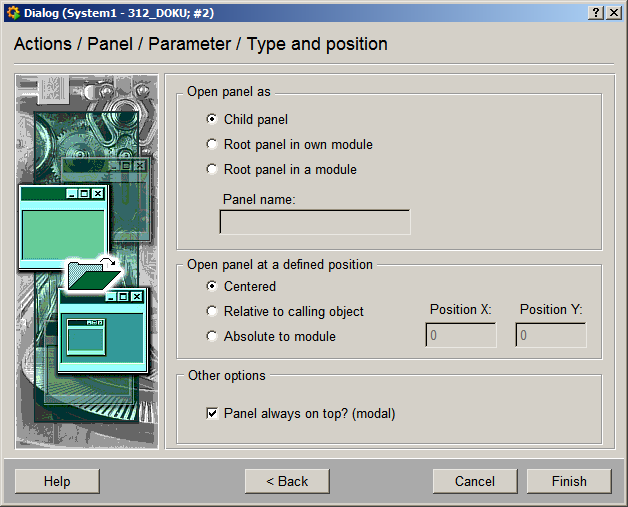Select the Centered position option
628x507 pixels.
[x=212, y=286]
